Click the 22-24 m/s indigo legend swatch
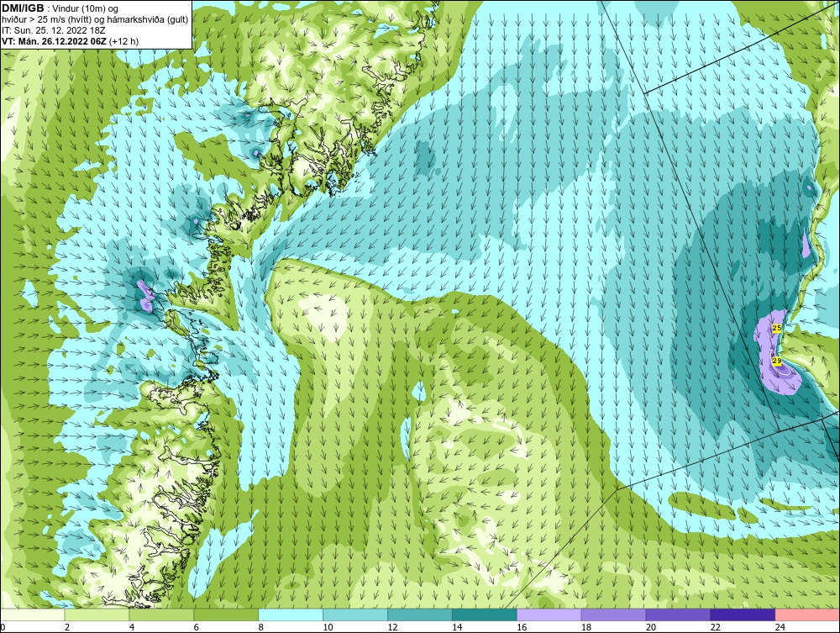The image size is (840, 633). [x=743, y=615]
